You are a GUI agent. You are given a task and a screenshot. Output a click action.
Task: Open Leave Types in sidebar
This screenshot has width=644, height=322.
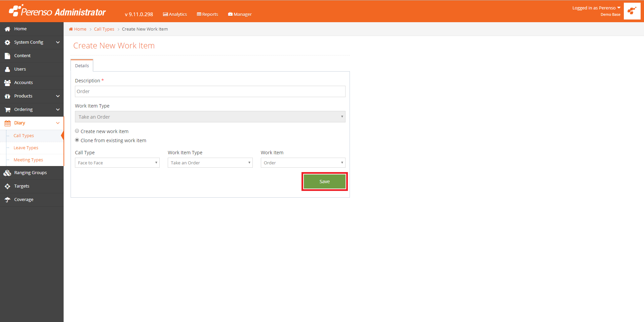point(26,148)
